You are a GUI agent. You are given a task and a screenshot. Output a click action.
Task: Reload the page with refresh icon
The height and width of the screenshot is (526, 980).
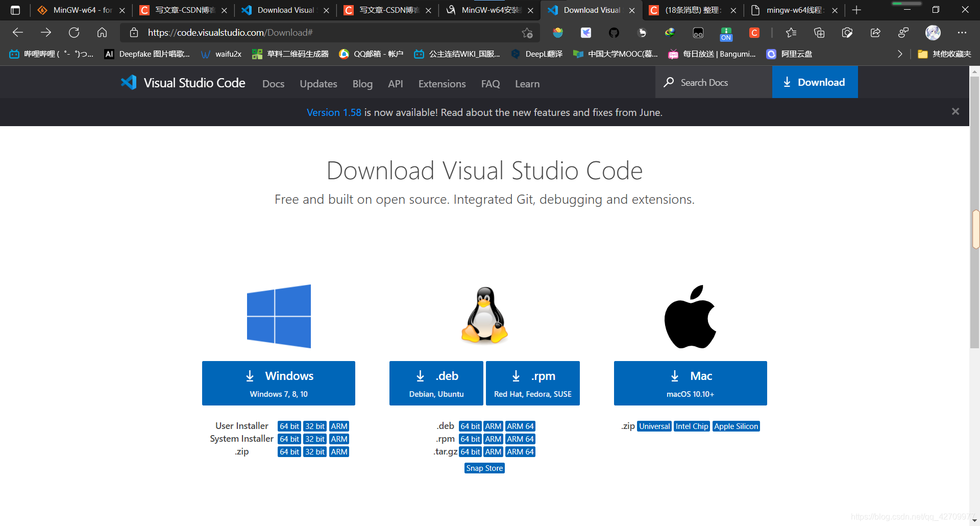coord(74,33)
